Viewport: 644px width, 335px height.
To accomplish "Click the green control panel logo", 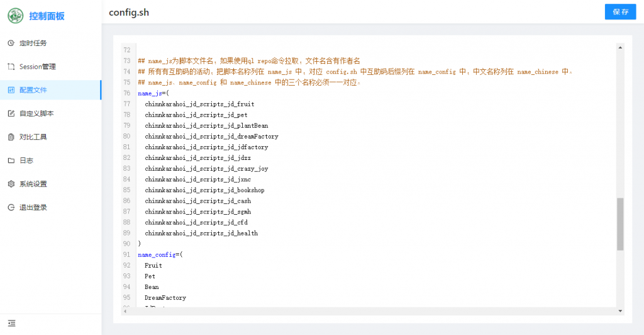I will (x=16, y=16).
